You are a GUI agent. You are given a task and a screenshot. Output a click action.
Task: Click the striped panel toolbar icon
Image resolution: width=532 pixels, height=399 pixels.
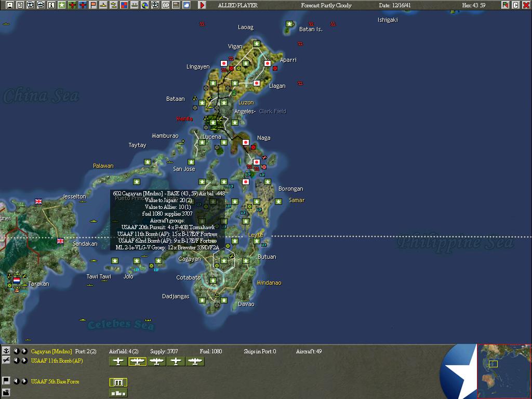pos(176,5)
